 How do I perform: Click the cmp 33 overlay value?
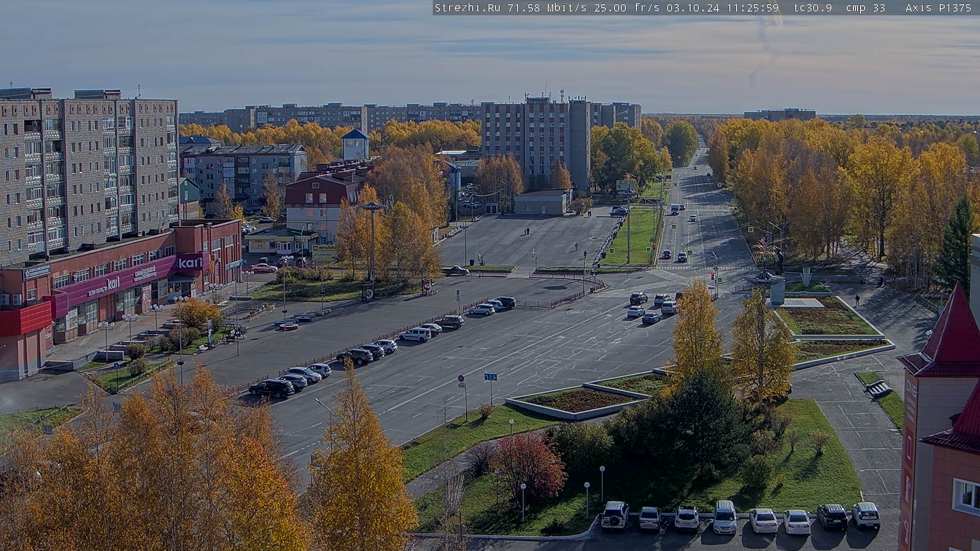(x=866, y=8)
